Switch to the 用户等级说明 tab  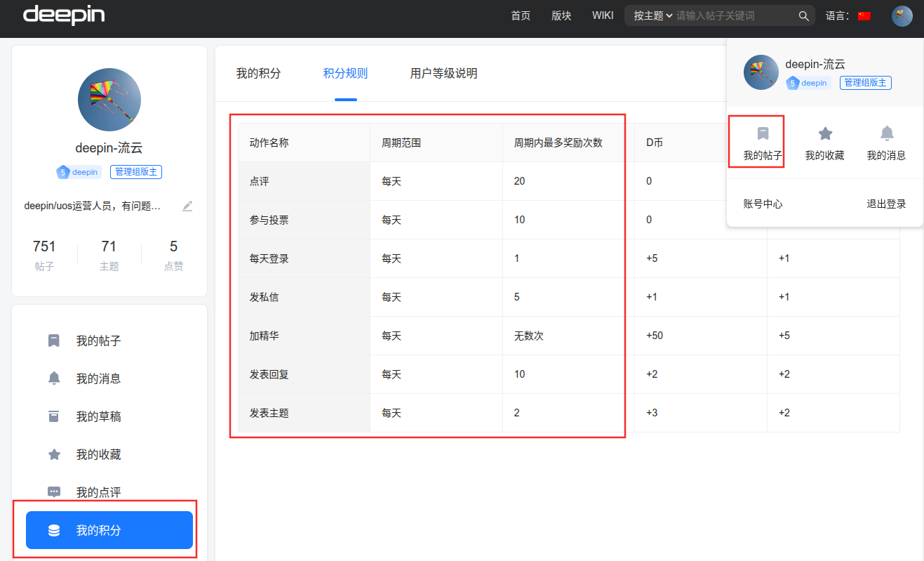click(444, 73)
